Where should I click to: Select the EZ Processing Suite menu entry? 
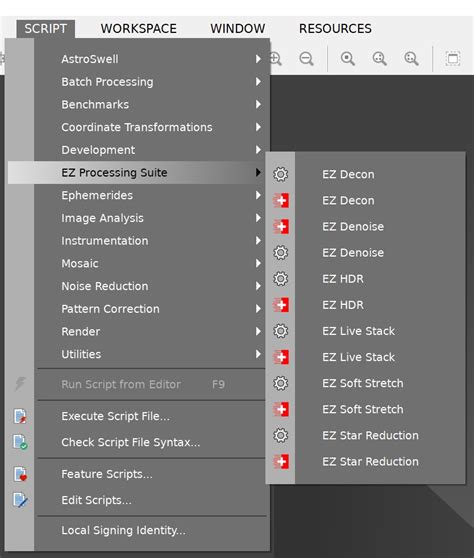point(137,173)
